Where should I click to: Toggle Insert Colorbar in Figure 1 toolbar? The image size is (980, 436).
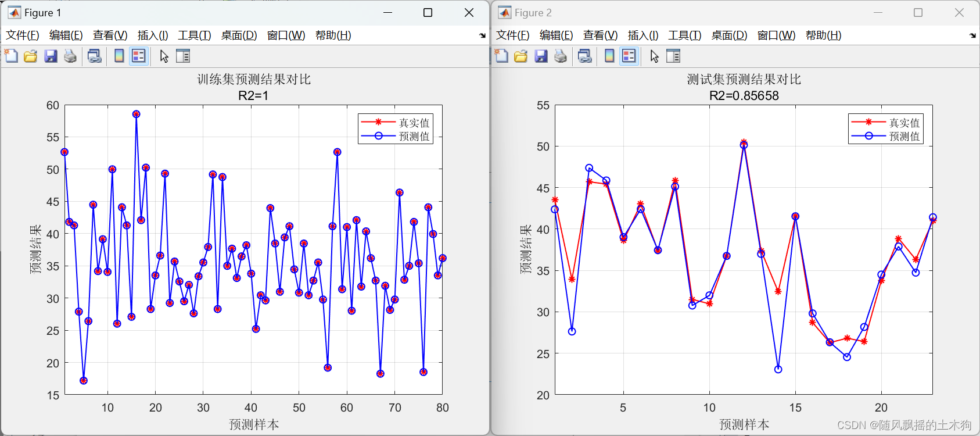point(119,56)
